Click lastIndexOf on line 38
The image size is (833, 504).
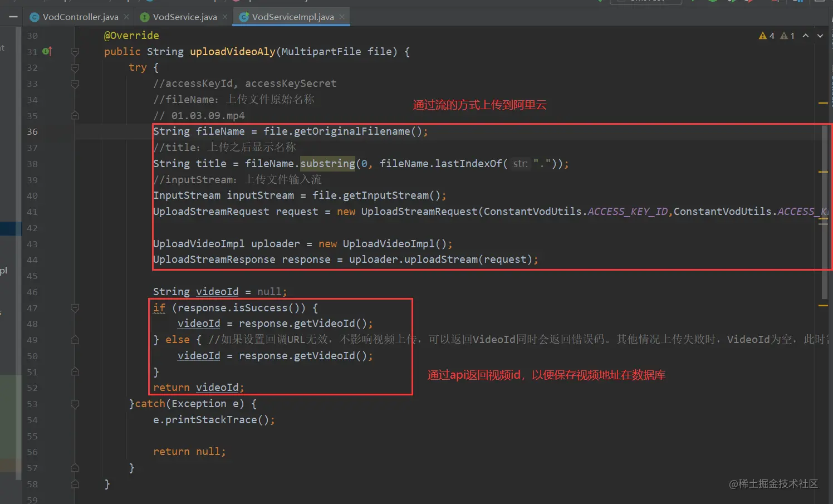(x=468, y=164)
